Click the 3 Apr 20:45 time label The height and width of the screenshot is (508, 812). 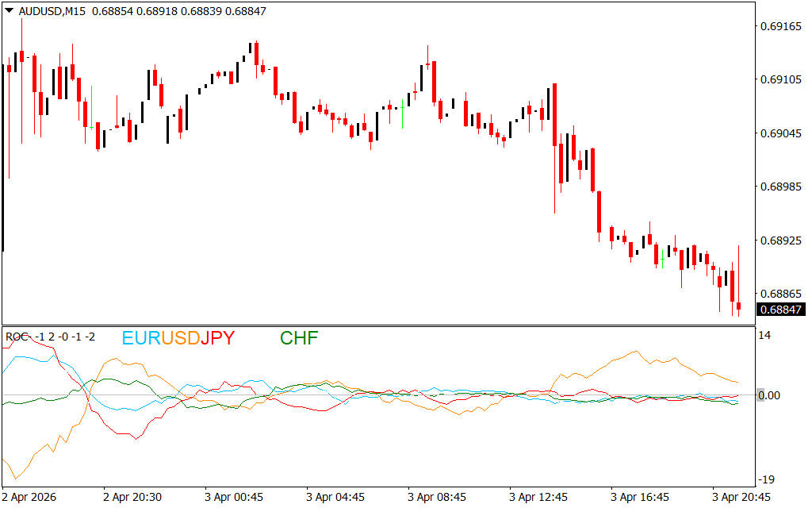(x=741, y=497)
